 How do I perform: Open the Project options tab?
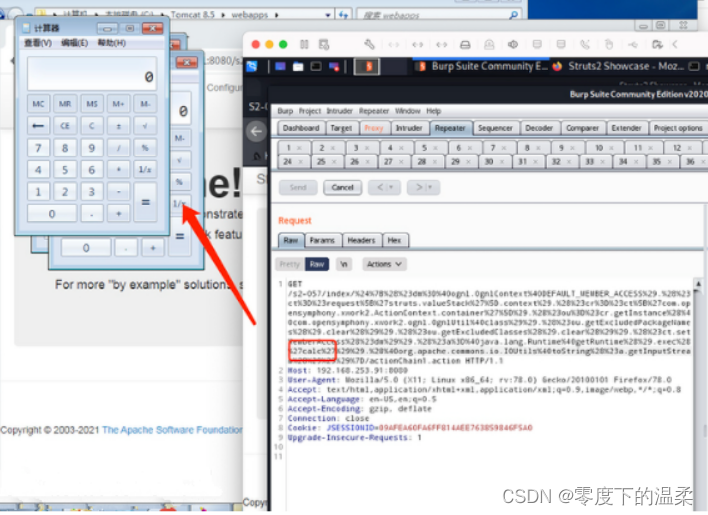coord(678,128)
